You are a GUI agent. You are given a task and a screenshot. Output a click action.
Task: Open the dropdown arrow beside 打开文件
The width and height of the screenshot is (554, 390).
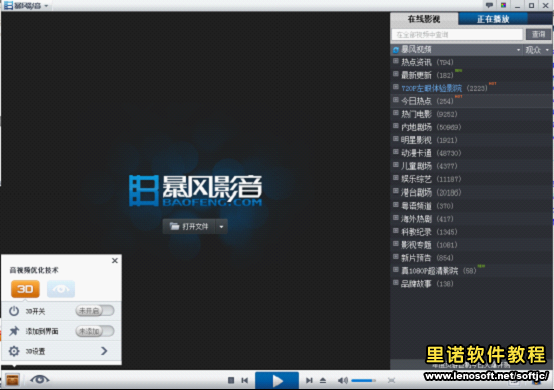222,226
